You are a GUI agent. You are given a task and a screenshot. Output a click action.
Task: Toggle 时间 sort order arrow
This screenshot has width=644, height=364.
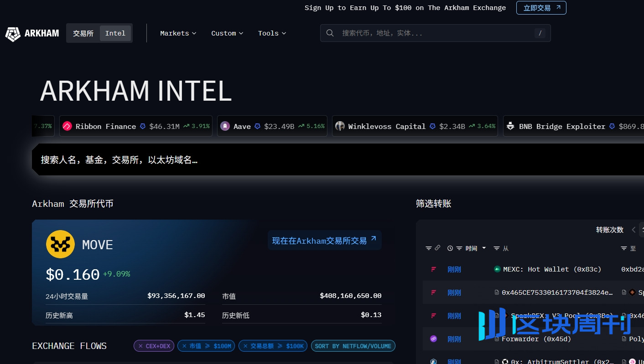tap(484, 248)
